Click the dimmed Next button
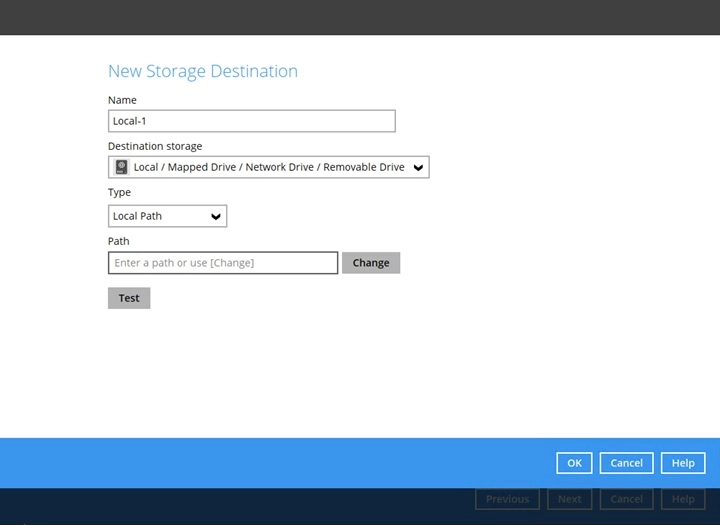Image resolution: width=720 pixels, height=525 pixels. pos(569,499)
